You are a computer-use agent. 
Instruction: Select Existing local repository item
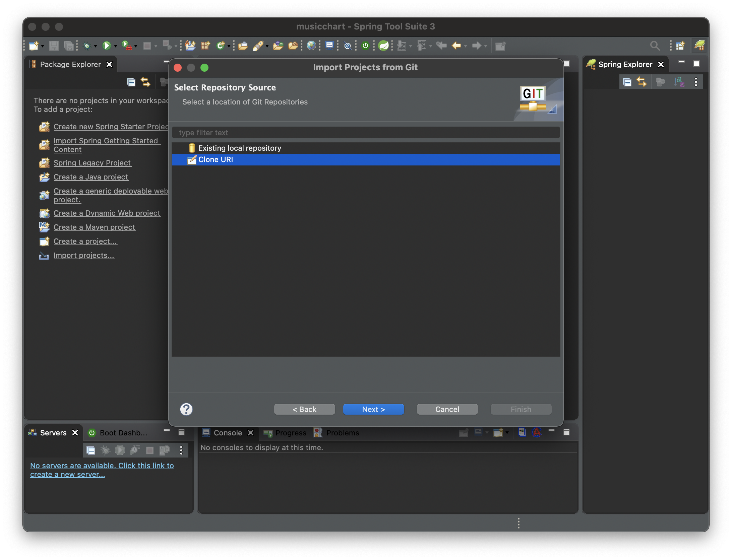point(239,148)
